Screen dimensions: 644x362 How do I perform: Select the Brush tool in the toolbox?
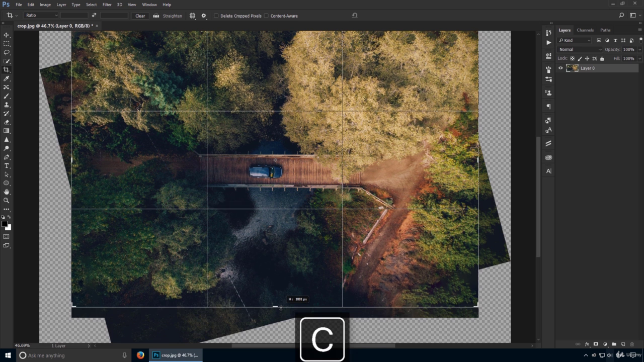pyautogui.click(x=7, y=96)
